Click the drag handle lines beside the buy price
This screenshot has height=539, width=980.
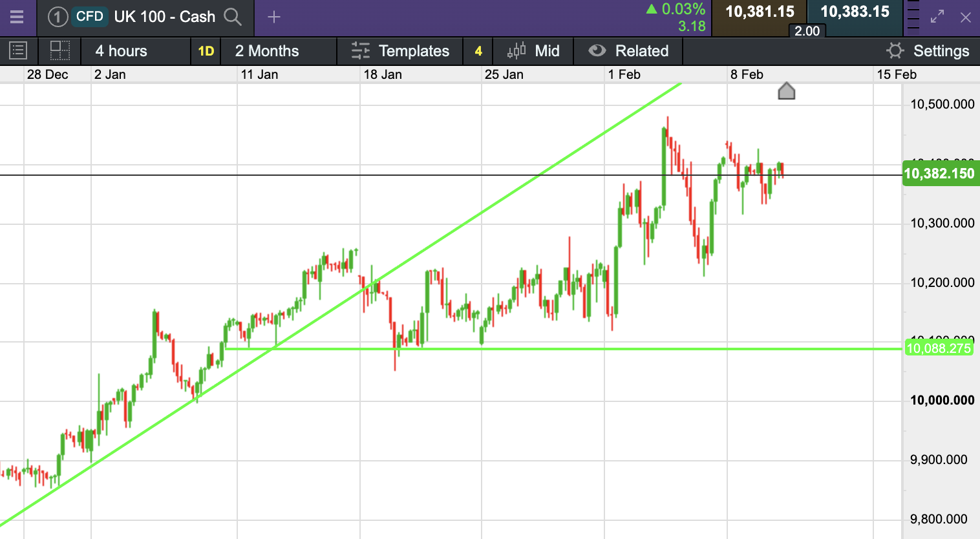coord(913,17)
